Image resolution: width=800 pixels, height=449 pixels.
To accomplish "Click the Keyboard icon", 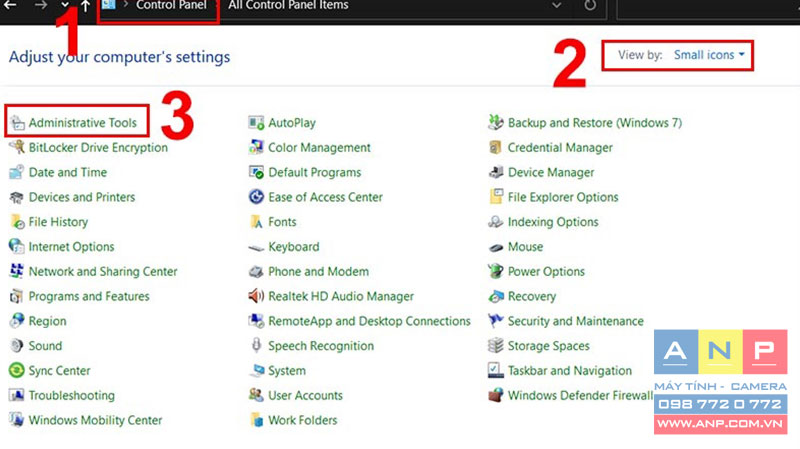I will coord(256,247).
